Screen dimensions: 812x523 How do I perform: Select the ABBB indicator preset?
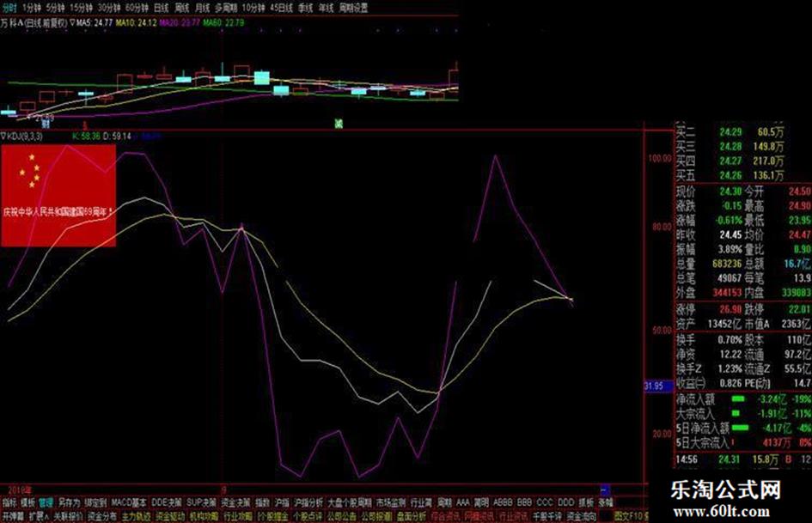point(503,502)
